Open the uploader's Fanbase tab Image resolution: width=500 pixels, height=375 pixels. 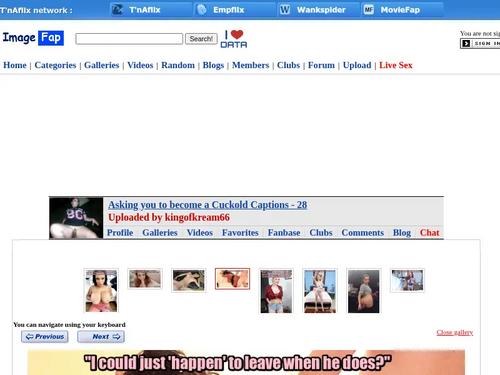[x=284, y=233]
